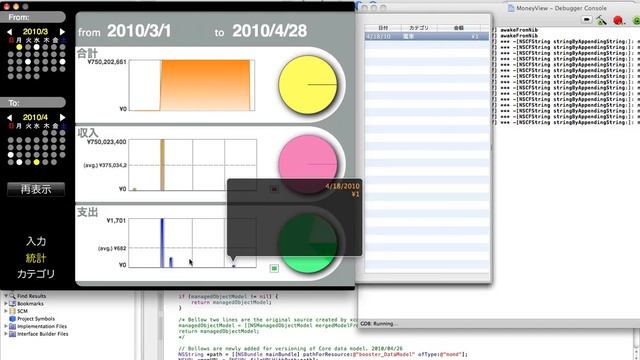Sort the table by カテゴリ column header
Screen dimensions: 640x360
tap(419, 28)
